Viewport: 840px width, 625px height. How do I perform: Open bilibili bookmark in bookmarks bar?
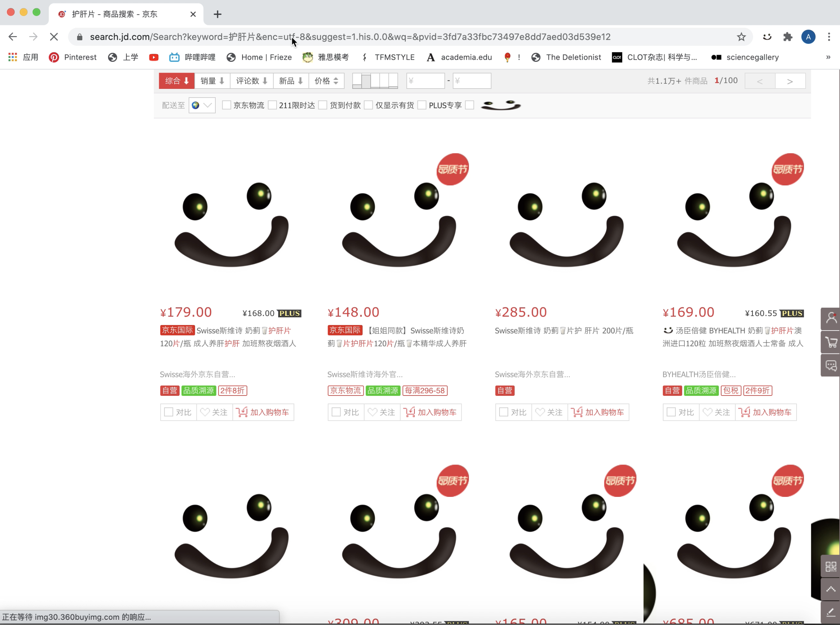pyautogui.click(x=192, y=57)
